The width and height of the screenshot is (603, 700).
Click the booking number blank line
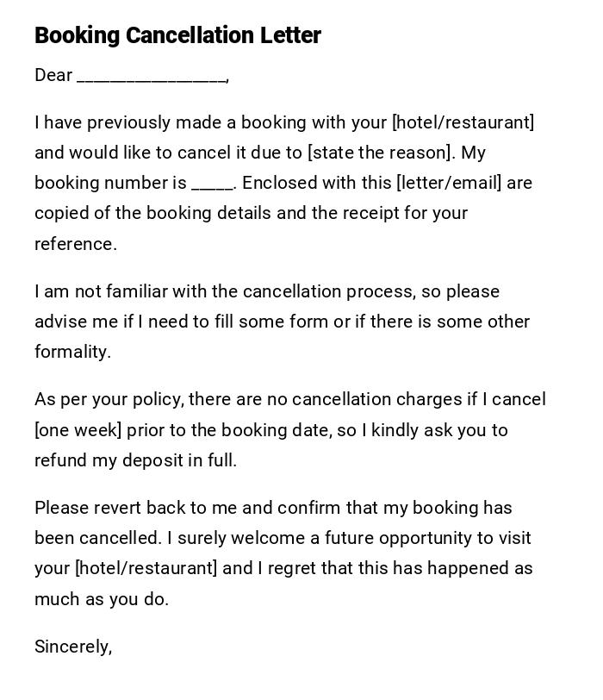pos(212,184)
